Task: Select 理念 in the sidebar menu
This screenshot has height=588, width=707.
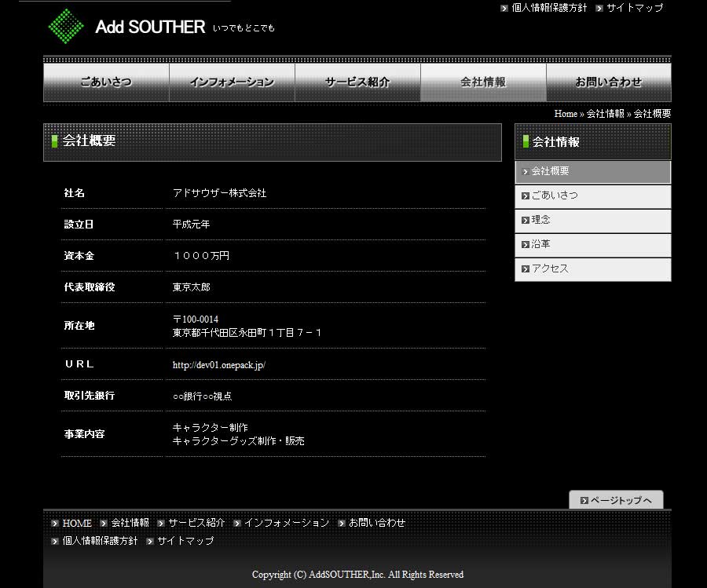Action: click(592, 221)
